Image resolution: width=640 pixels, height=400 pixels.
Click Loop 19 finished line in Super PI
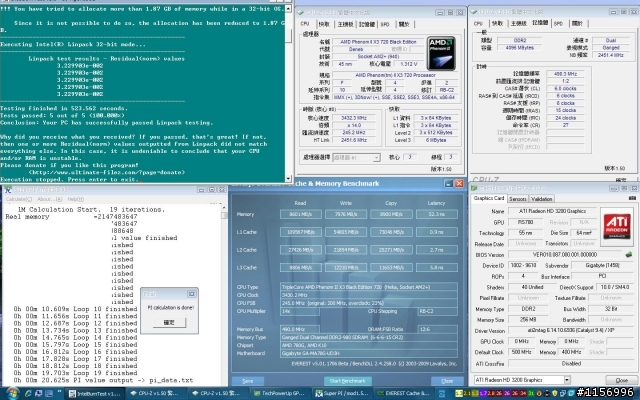[x=76, y=373]
